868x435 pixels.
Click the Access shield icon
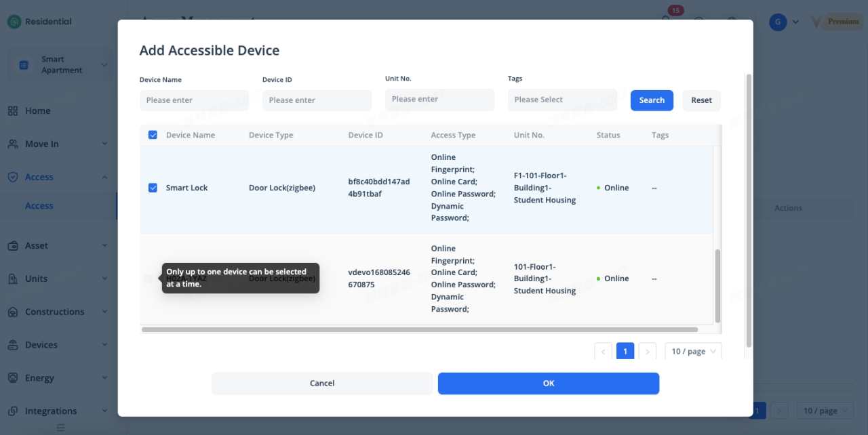pyautogui.click(x=13, y=177)
